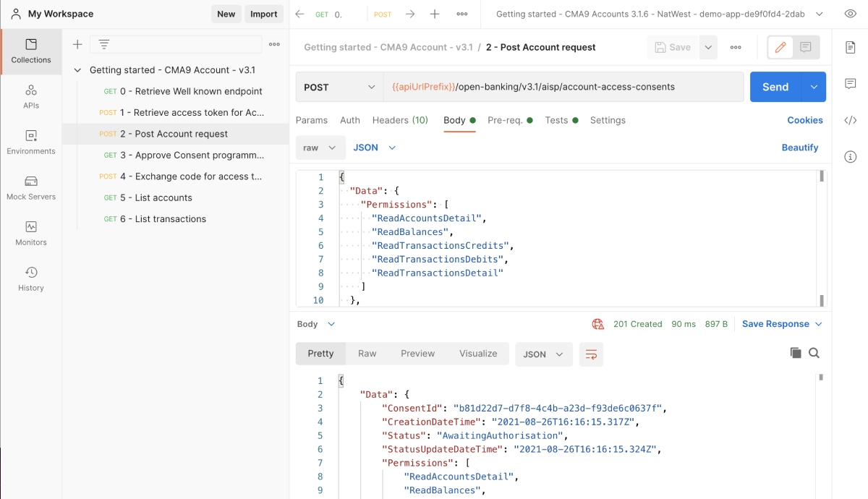This screenshot has height=499, width=868.
Task: Open the raw body type dropdown
Action: point(320,148)
